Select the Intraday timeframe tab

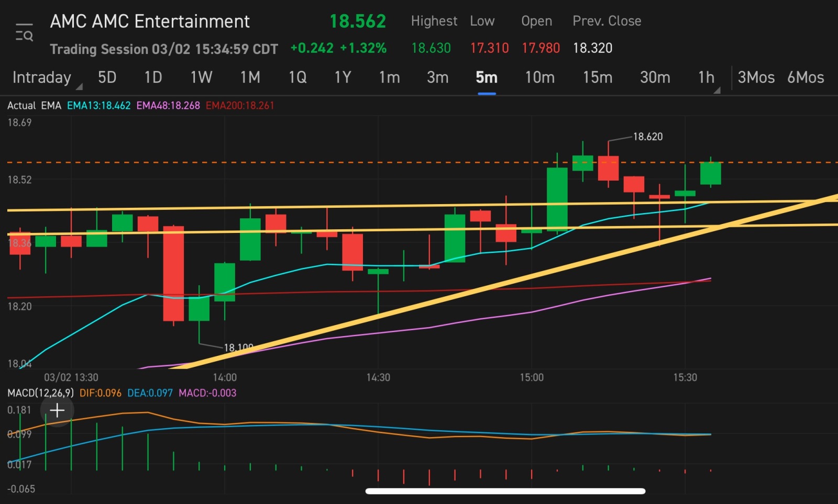(42, 77)
